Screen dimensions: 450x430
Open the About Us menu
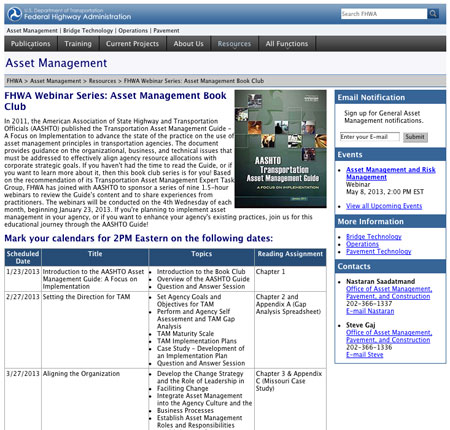188,44
